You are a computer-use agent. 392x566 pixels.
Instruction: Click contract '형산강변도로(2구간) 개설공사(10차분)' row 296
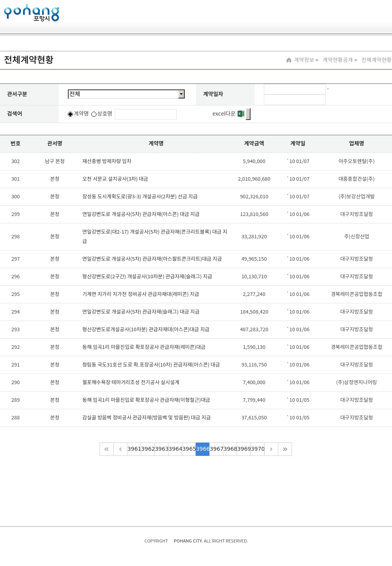147,277
